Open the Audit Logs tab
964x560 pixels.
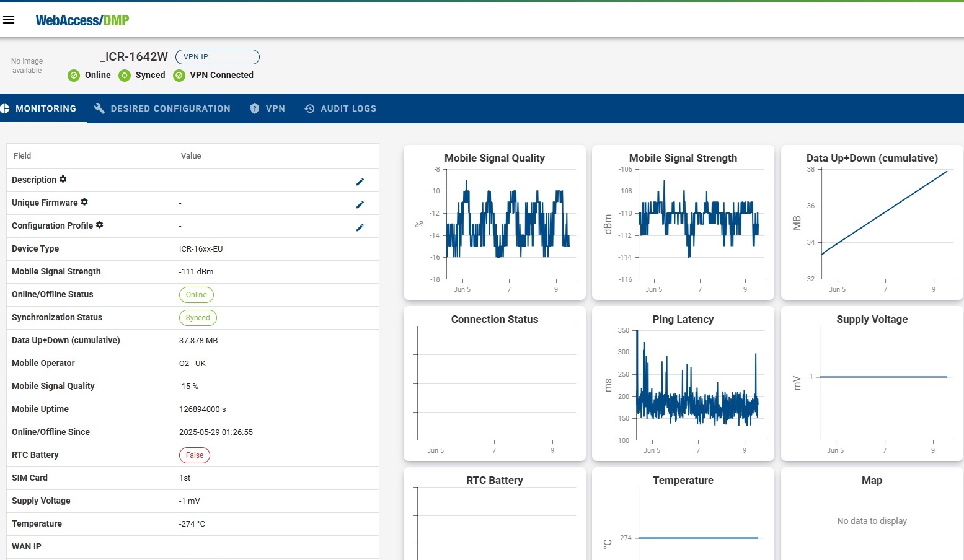coord(340,108)
